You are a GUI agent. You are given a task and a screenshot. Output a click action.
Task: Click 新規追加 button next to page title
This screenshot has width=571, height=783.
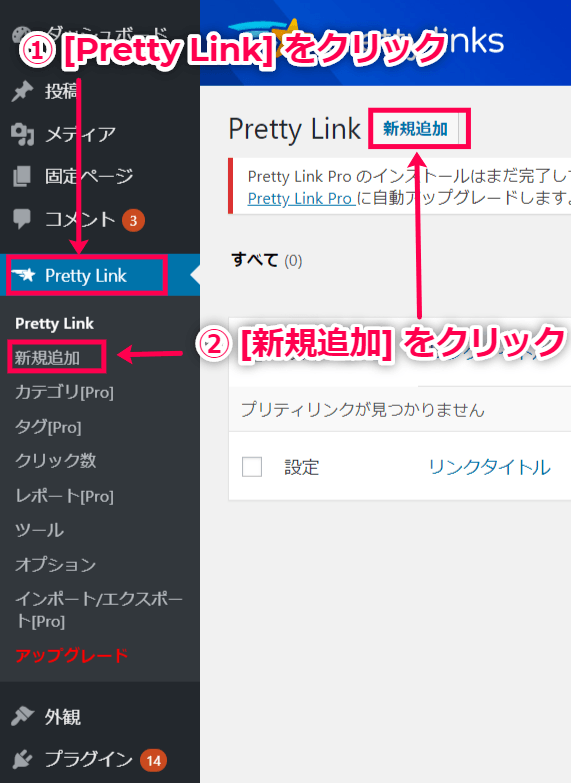click(416, 129)
